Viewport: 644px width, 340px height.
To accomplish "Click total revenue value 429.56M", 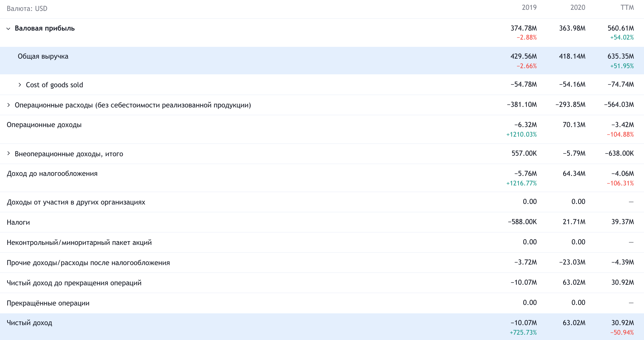I will pos(524,56).
